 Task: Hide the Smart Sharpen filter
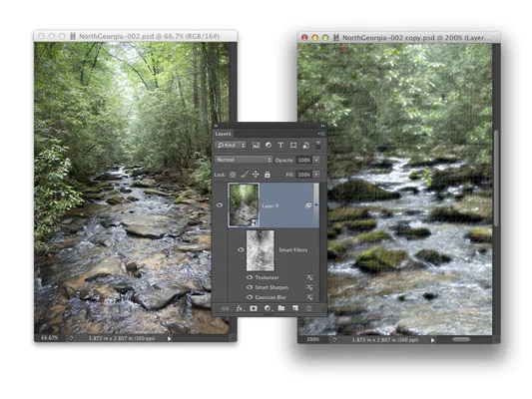pos(250,287)
